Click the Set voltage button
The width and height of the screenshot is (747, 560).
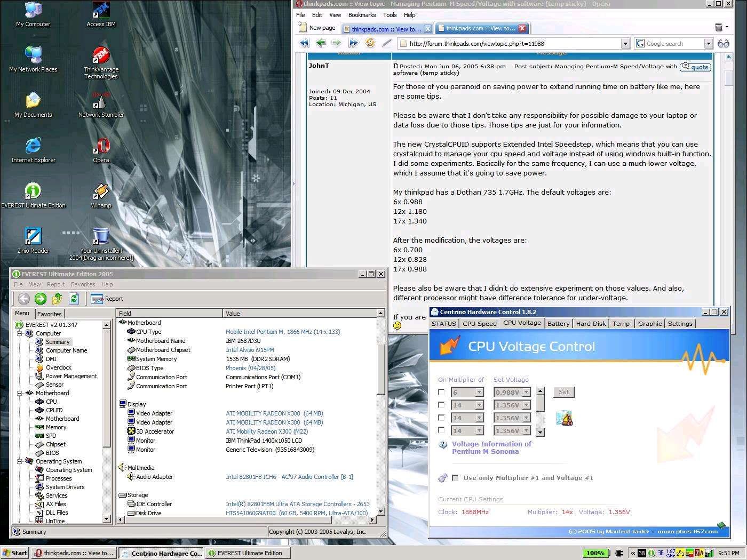(563, 392)
